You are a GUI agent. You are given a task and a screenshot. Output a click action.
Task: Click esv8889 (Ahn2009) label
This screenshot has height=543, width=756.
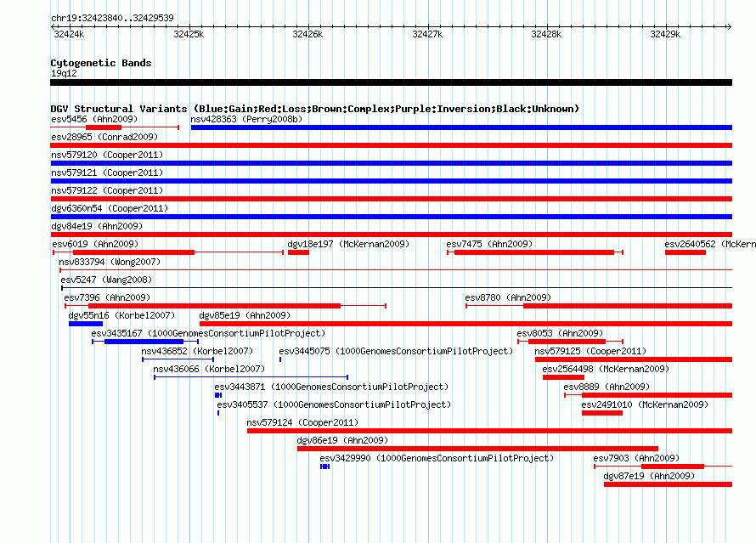[x=606, y=387]
